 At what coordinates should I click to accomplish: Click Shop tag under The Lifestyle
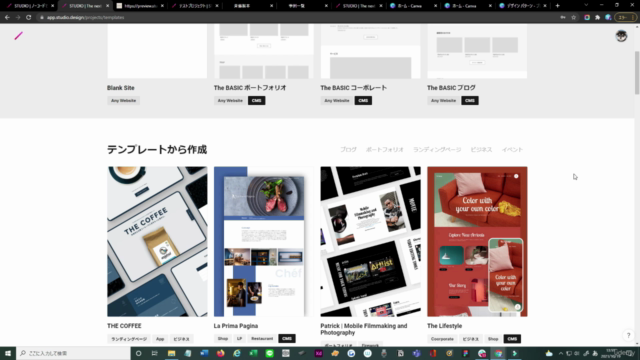pos(493,339)
